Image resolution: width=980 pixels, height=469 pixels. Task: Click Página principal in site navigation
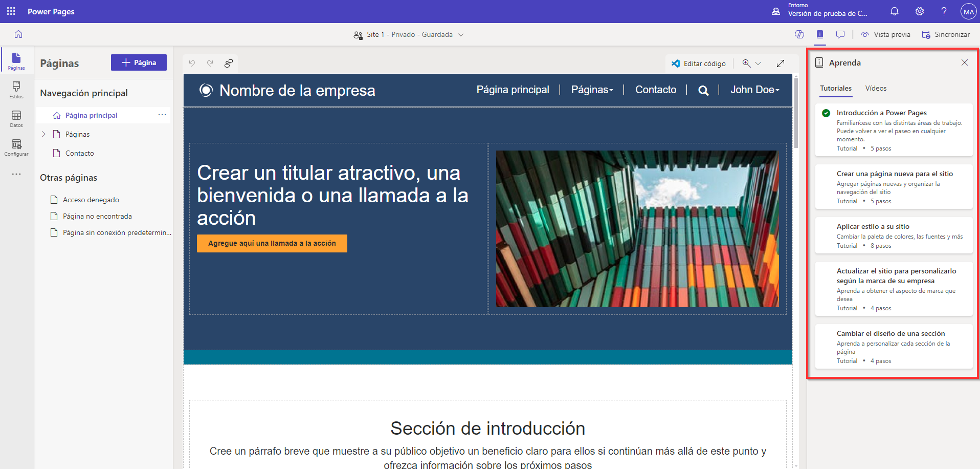[x=513, y=90]
